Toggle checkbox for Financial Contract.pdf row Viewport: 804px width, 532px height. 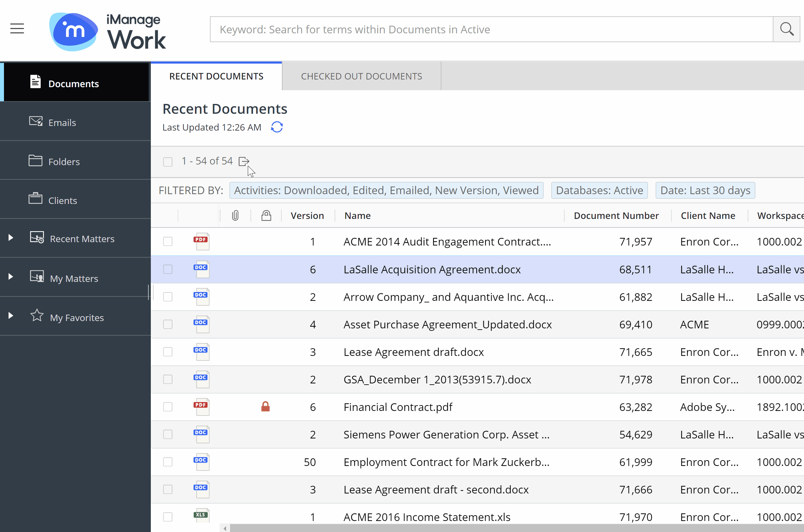coord(167,407)
